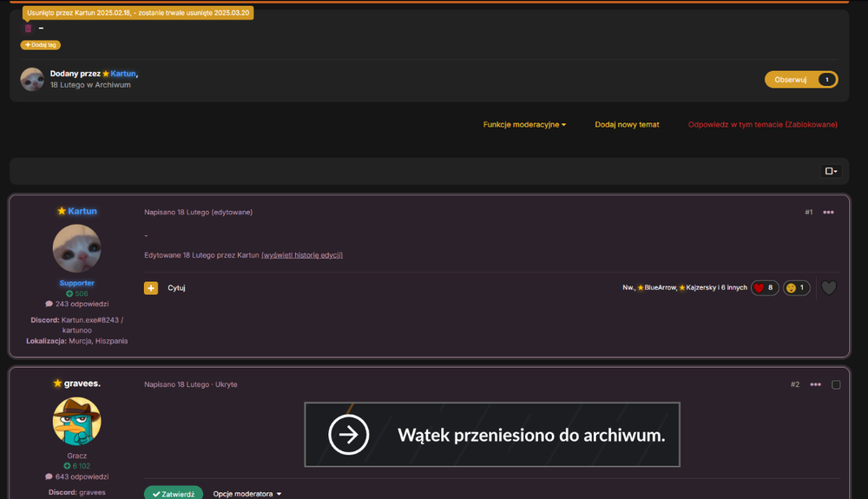Click Napisano 18 Lutego timestamp on post #2
868x499 pixels.
(176, 384)
